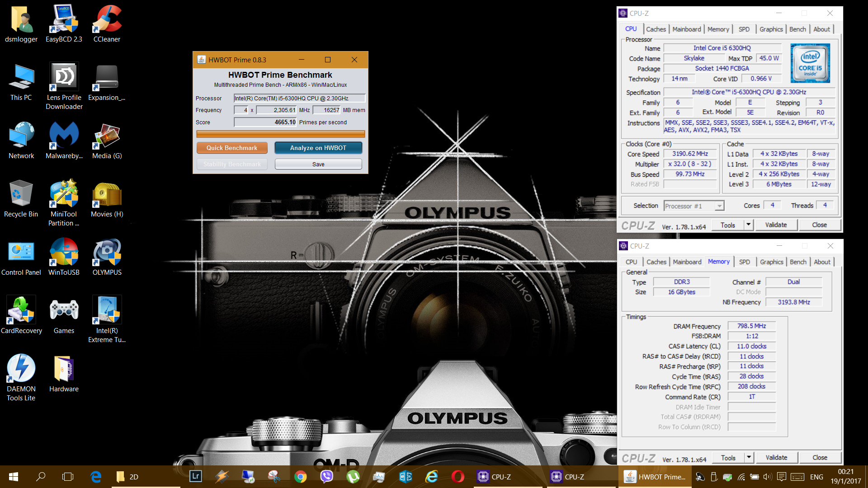Open About tab in bottom CPU-Z window
Image resolution: width=868 pixels, height=488 pixels.
click(x=822, y=262)
